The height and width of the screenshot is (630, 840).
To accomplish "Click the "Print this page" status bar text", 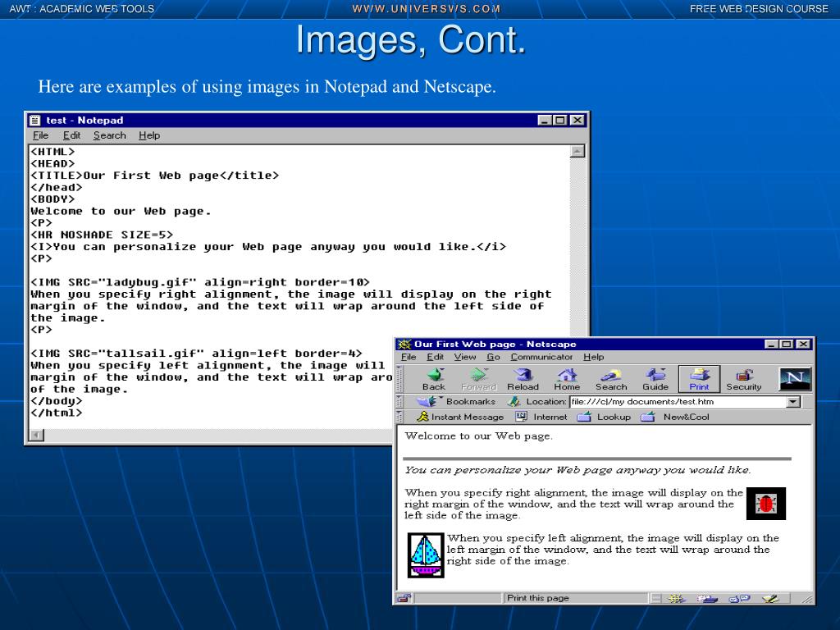I will click(x=538, y=598).
